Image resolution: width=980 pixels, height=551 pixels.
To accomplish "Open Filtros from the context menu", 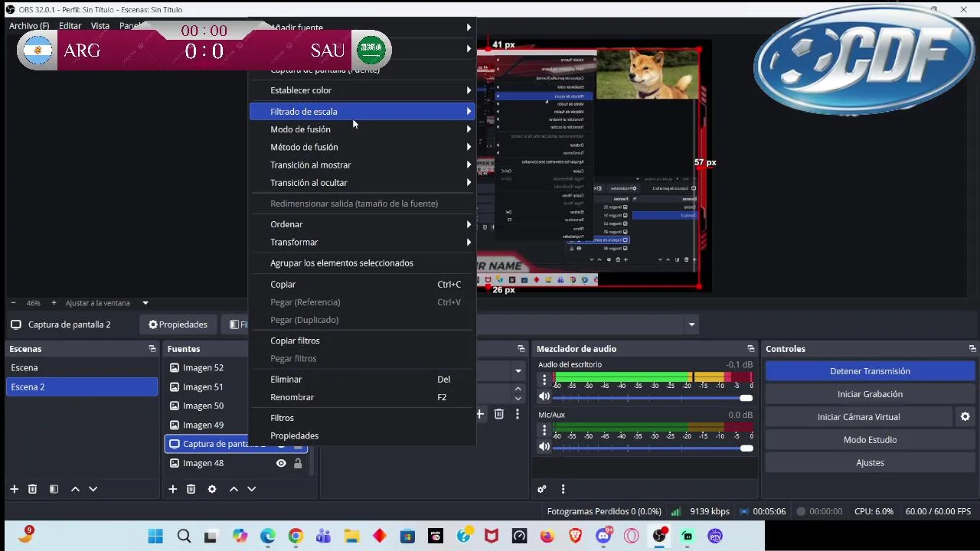I will [x=362, y=418].
